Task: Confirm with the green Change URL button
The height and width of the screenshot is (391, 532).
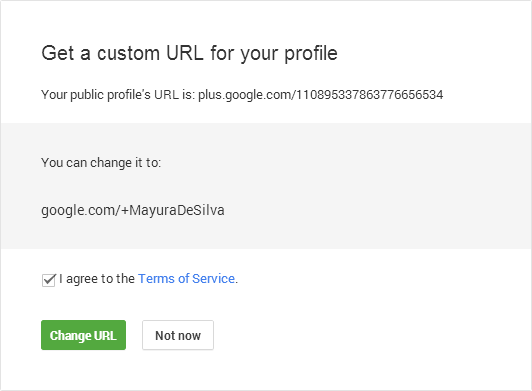Action: tap(83, 335)
